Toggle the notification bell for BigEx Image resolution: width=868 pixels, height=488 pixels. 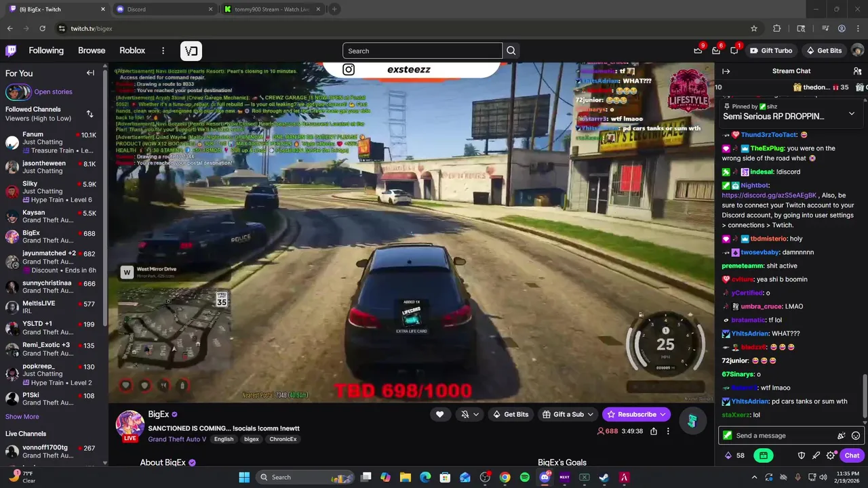tap(465, 414)
